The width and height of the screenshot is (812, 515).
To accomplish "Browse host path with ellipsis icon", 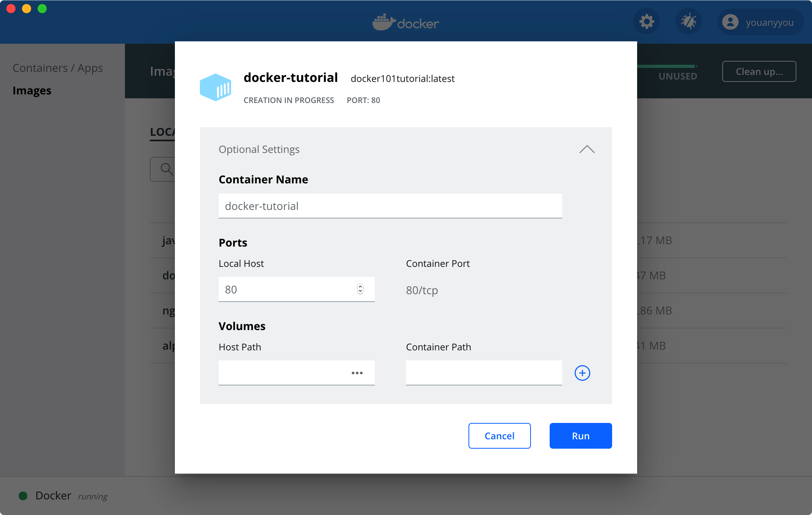I will [x=357, y=373].
